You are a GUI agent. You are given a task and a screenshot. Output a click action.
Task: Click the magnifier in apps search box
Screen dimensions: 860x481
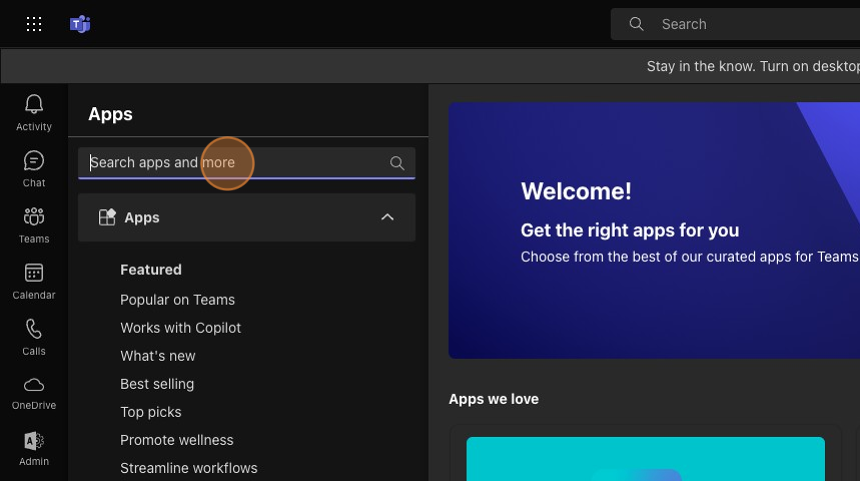(x=397, y=163)
